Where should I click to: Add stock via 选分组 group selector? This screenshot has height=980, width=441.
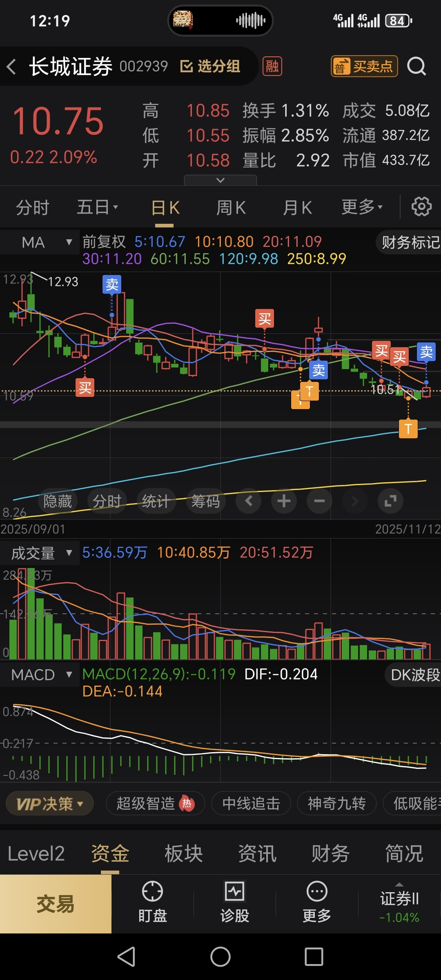(x=210, y=66)
